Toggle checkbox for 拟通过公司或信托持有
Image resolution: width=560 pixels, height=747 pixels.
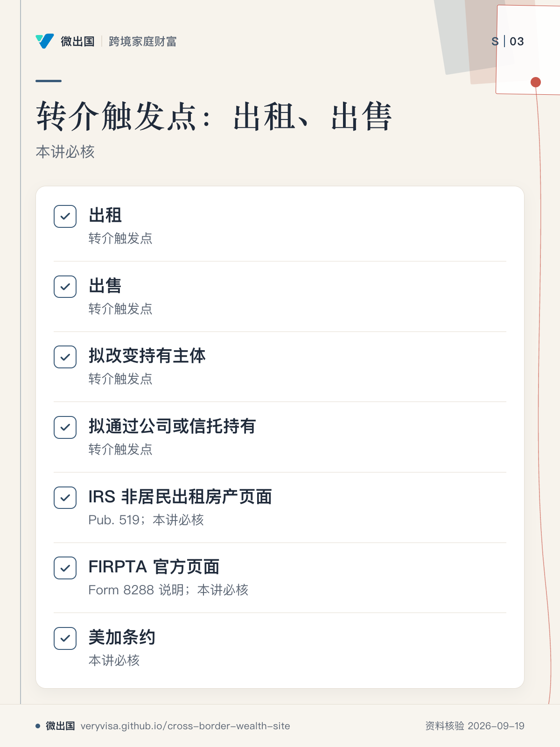point(65,427)
